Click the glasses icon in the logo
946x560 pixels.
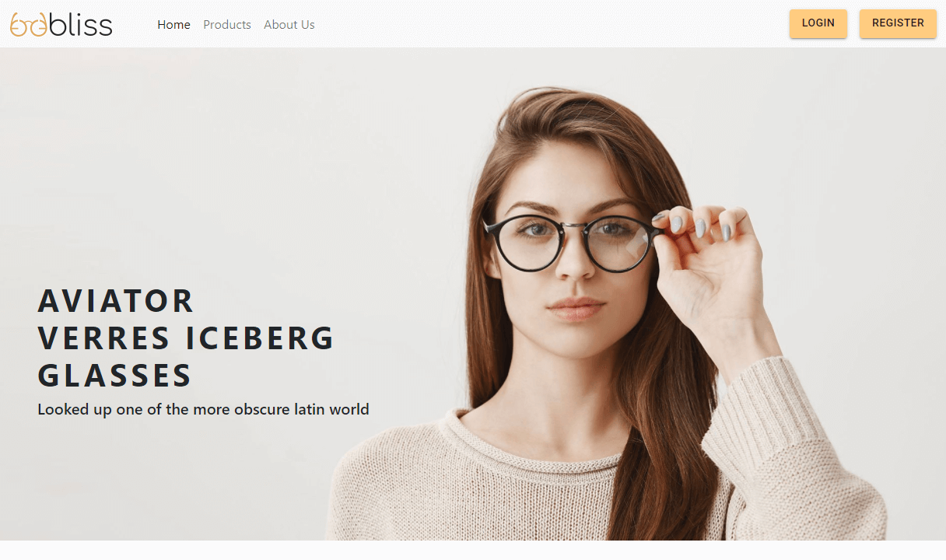tap(29, 26)
